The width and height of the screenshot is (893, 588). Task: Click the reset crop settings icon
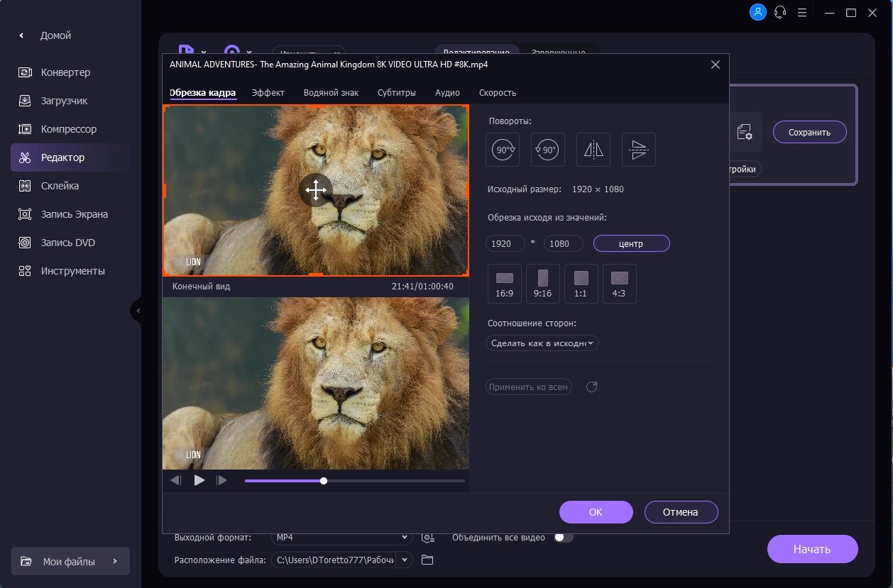(592, 387)
